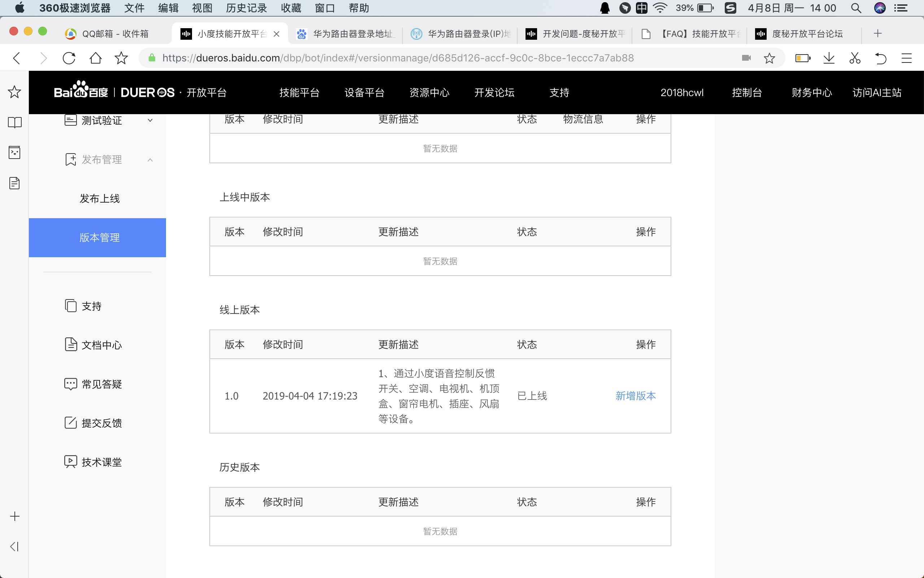This screenshot has width=924, height=578.
Task: Select 发布上线 in left menu
Action: pos(100,198)
